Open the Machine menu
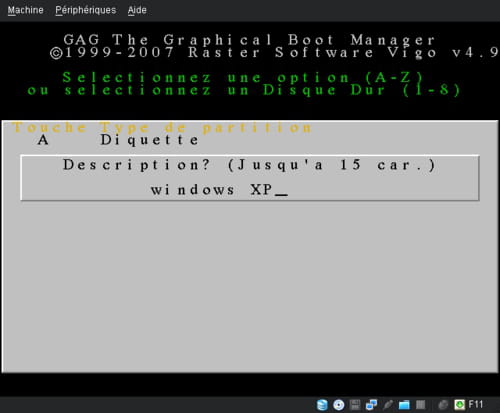 pos(25,10)
